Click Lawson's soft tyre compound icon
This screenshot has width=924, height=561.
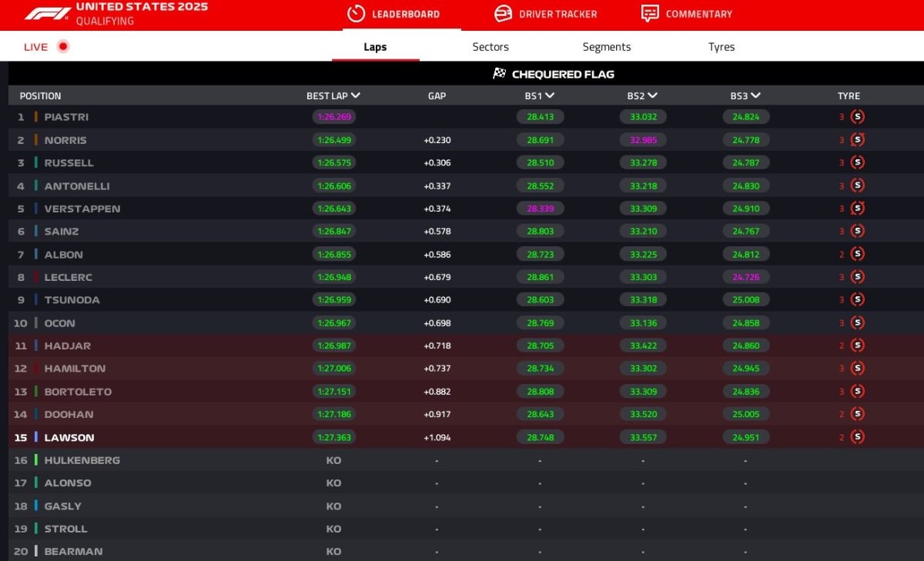857,437
